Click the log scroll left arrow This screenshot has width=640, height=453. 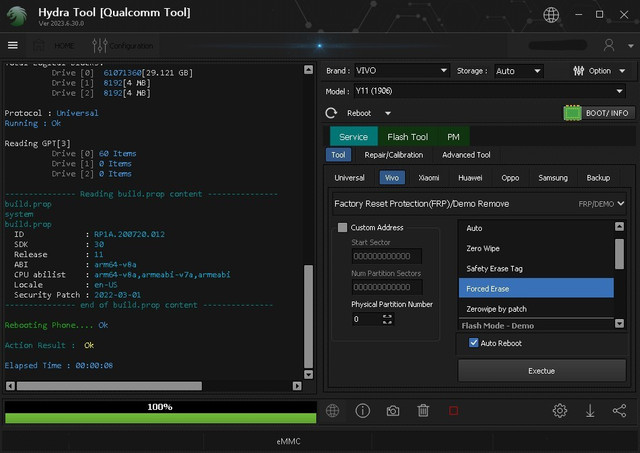[x=11, y=386]
